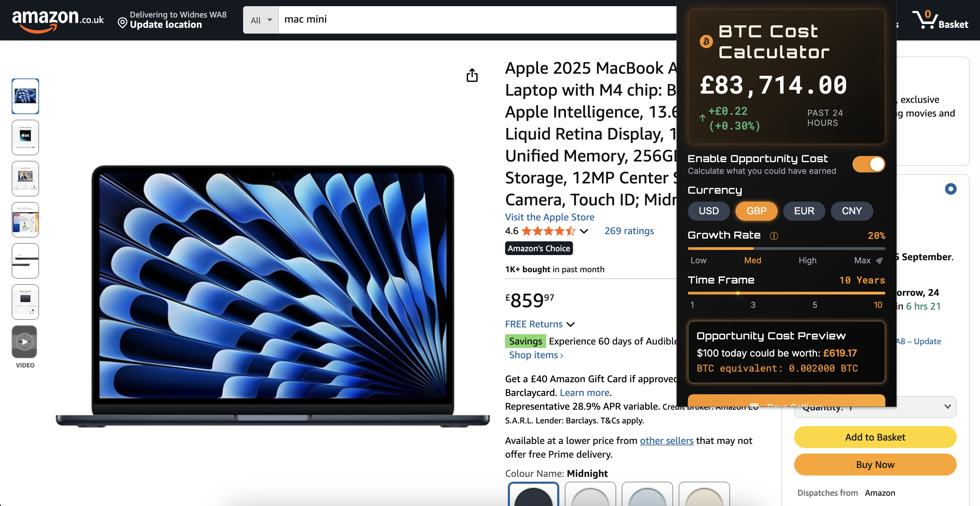
Task: Click the location pin icon
Action: (122, 23)
